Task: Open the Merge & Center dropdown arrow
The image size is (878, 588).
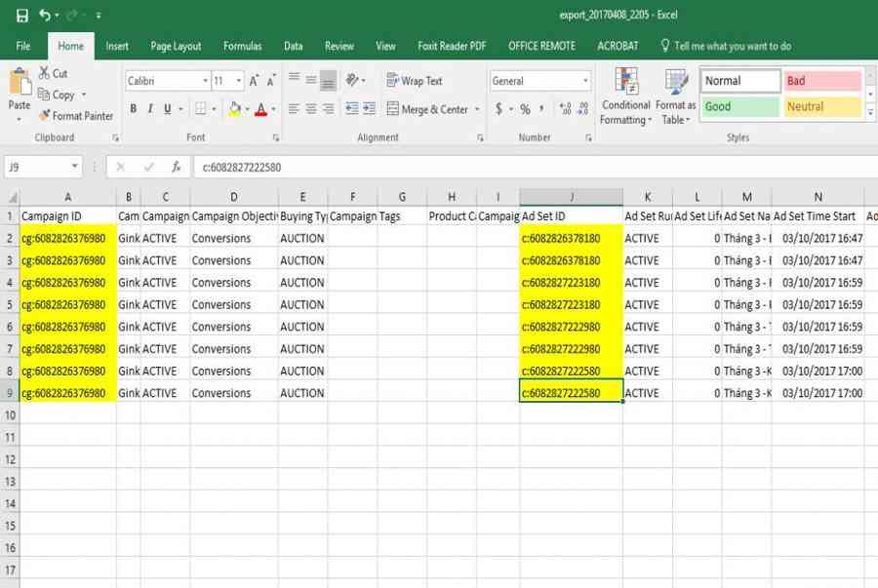Action: click(x=477, y=109)
